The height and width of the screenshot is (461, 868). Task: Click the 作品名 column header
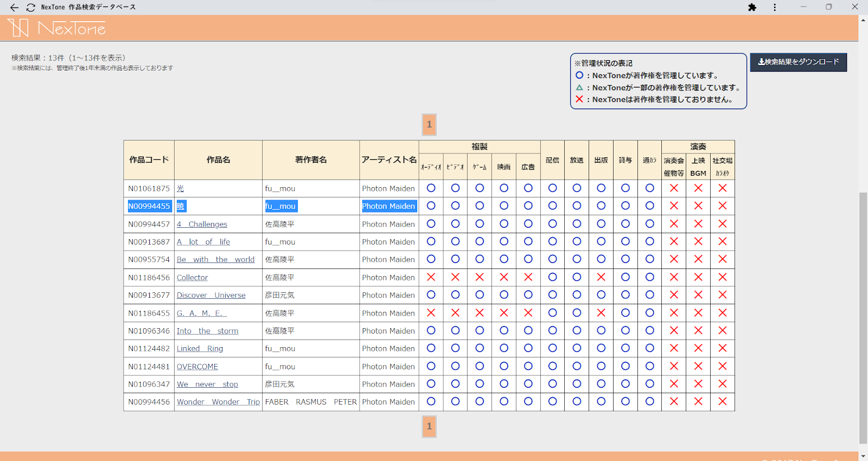(218, 160)
